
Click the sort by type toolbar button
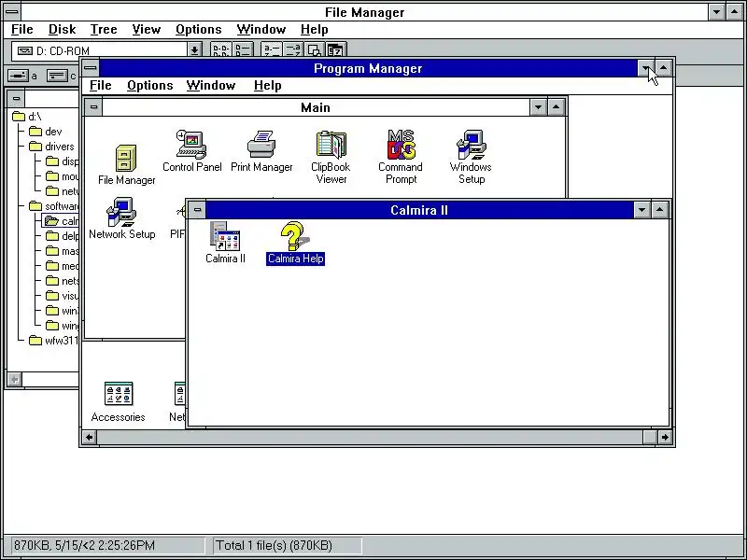coord(292,50)
